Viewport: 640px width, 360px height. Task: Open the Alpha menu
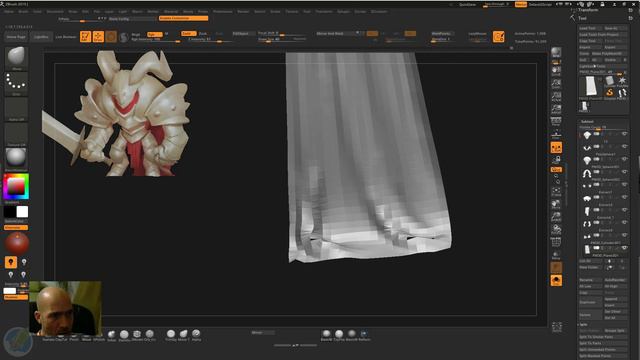[x=9, y=12]
